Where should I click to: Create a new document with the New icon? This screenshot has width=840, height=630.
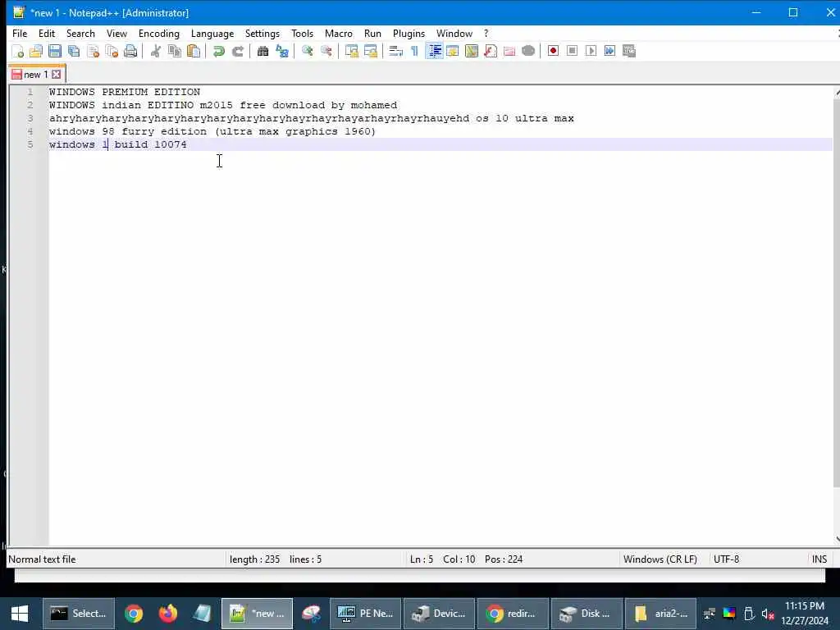(18, 51)
